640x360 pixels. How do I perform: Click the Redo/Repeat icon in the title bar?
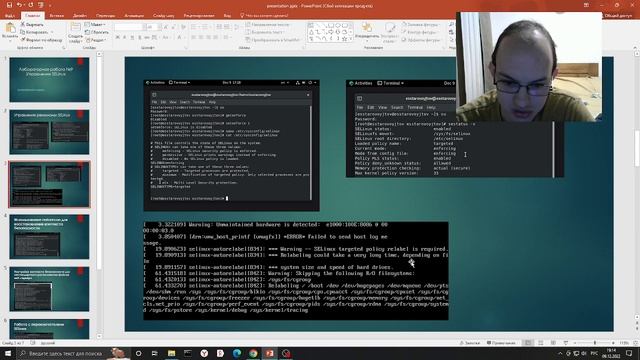click(31, 5)
